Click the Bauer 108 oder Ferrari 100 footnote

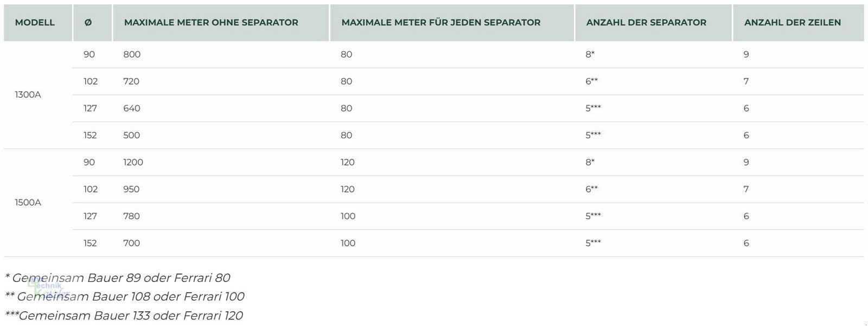point(126,297)
